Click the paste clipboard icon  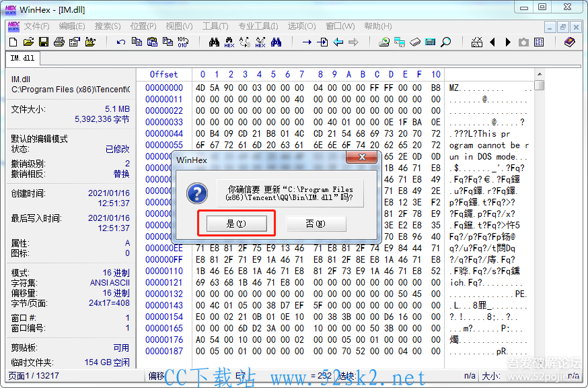[x=152, y=42]
